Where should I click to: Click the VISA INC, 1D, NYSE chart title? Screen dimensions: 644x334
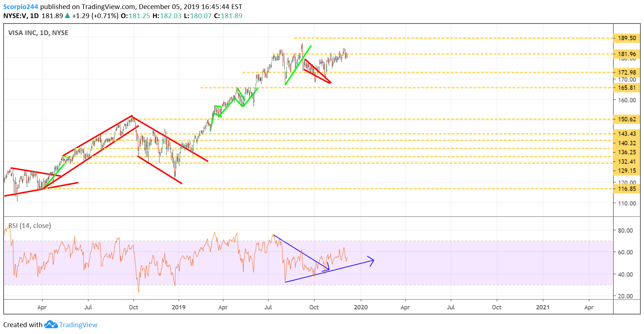38,33
